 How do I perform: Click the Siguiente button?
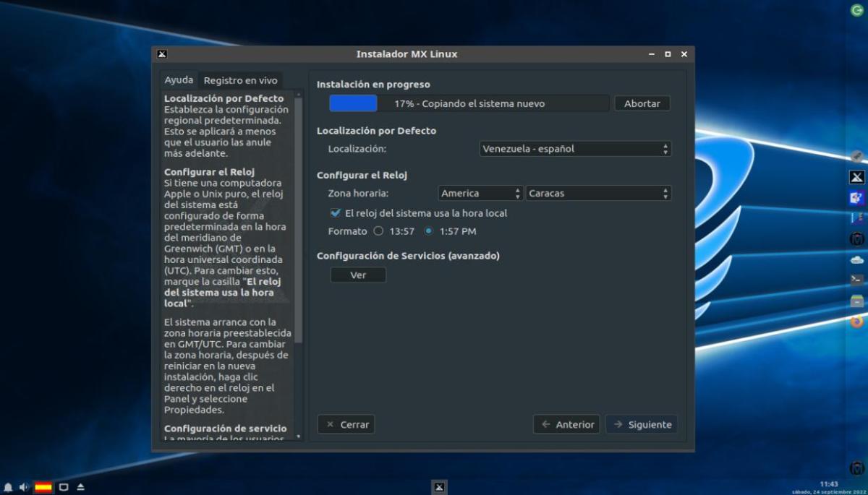[642, 424]
